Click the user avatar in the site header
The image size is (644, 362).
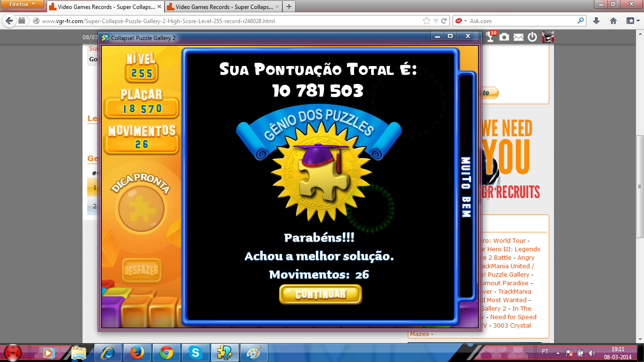[547, 37]
